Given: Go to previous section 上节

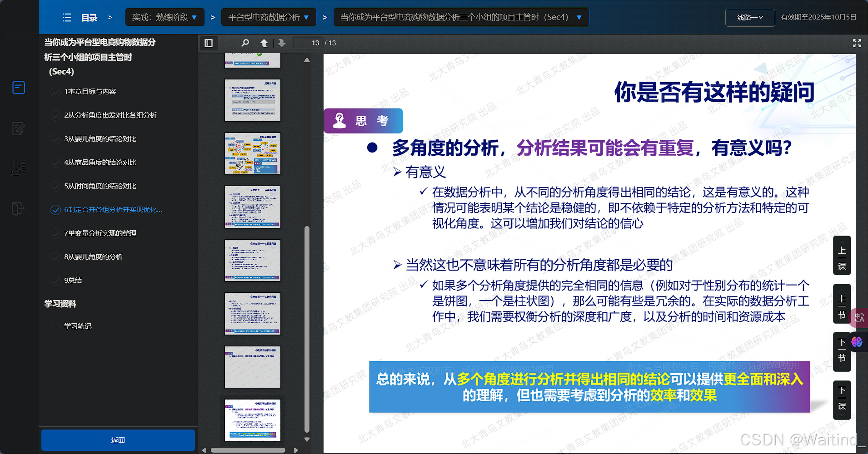Looking at the screenshot, I should tap(842, 304).
